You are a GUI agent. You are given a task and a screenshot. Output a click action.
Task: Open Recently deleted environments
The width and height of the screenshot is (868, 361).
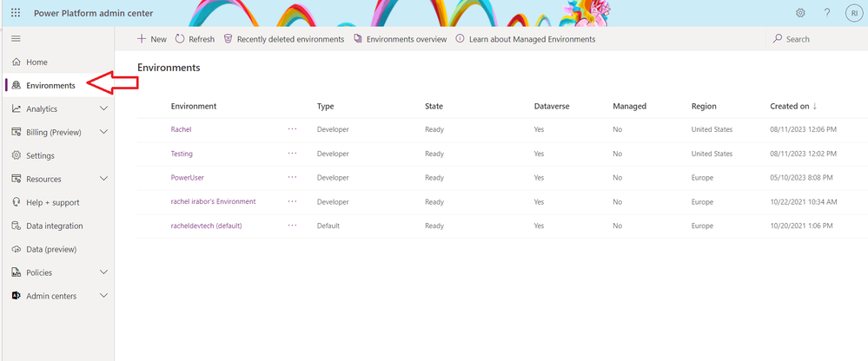(x=283, y=39)
